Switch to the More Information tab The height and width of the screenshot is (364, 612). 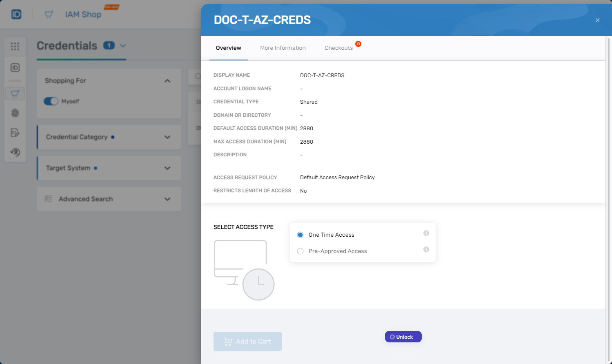(283, 48)
